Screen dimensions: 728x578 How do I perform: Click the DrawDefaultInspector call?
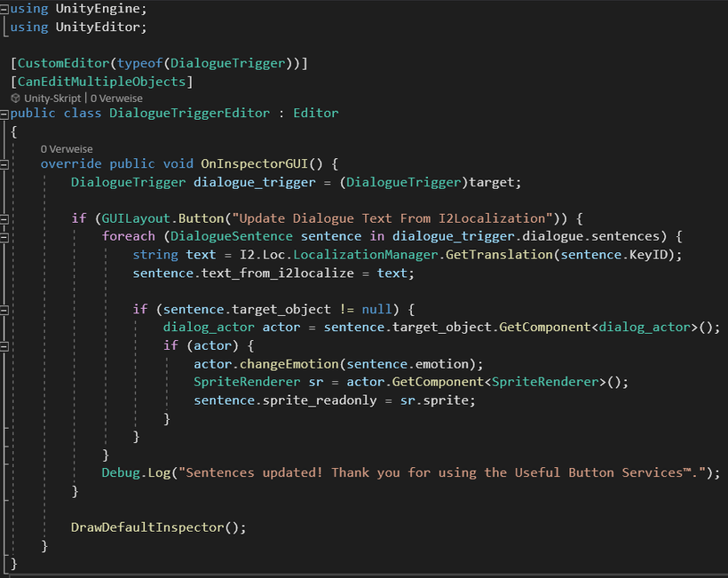click(147, 527)
